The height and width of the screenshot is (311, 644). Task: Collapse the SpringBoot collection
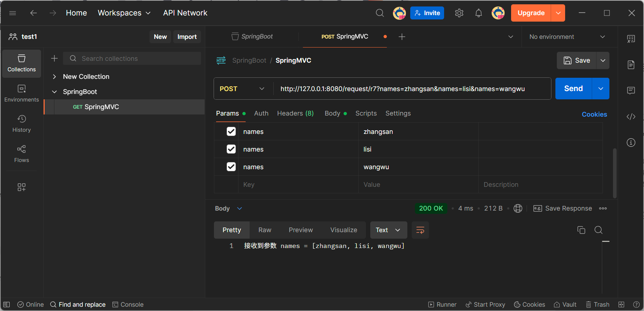tap(54, 92)
